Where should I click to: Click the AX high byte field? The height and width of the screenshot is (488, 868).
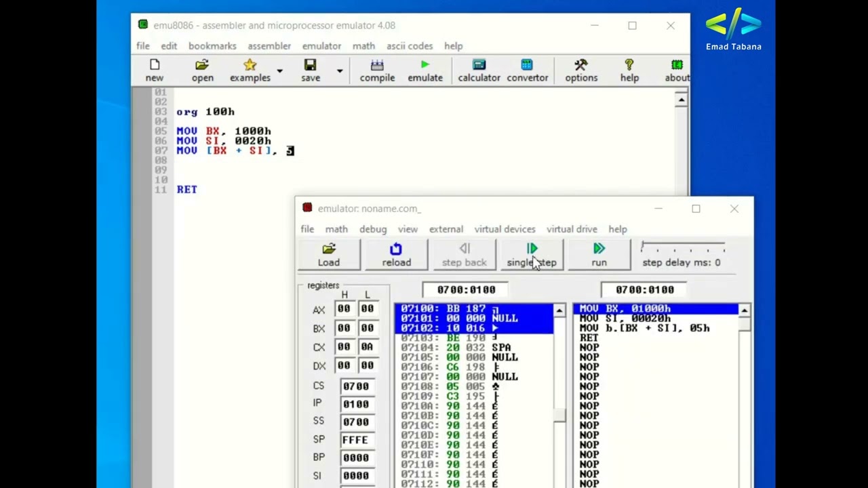[344, 309]
